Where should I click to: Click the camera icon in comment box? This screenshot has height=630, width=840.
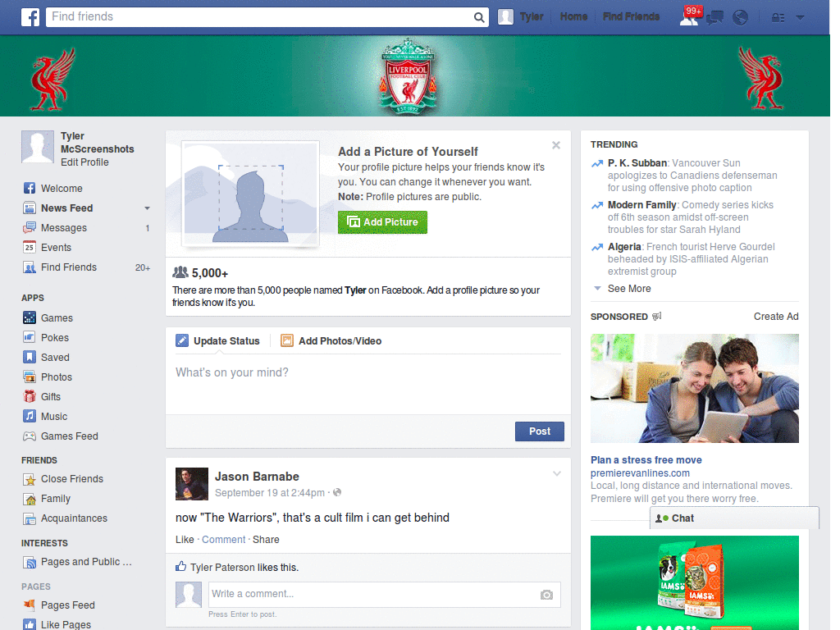(x=546, y=595)
